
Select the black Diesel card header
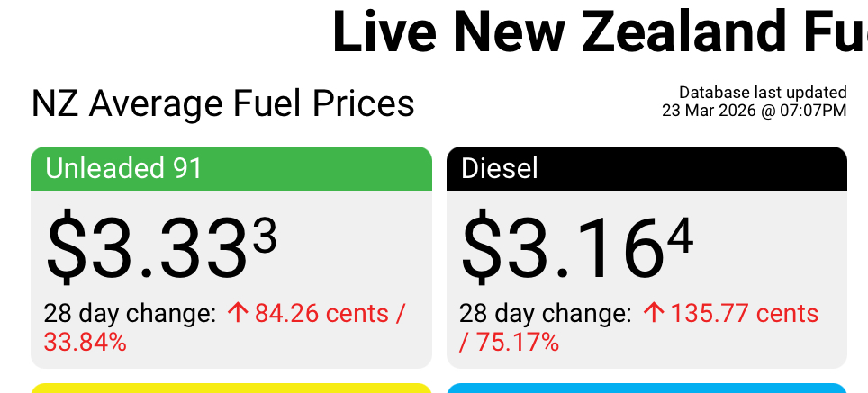[x=646, y=169]
